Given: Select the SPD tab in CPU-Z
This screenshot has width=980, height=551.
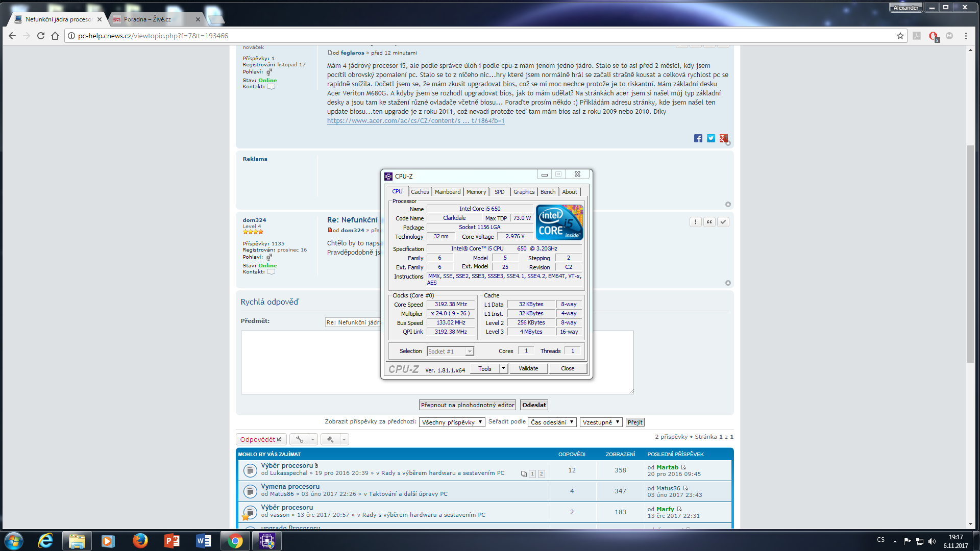Looking at the screenshot, I should [x=499, y=192].
